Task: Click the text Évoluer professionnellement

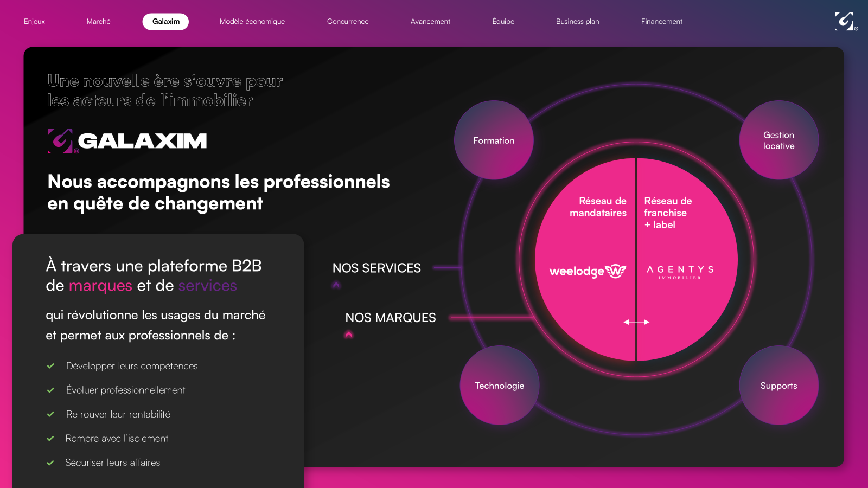Action: (x=125, y=390)
